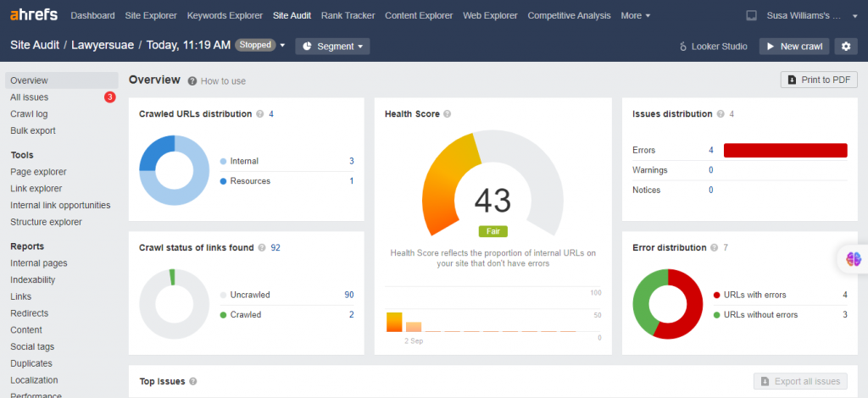Click the Resources count 1
Image resolution: width=868 pixels, height=398 pixels.
[351, 180]
